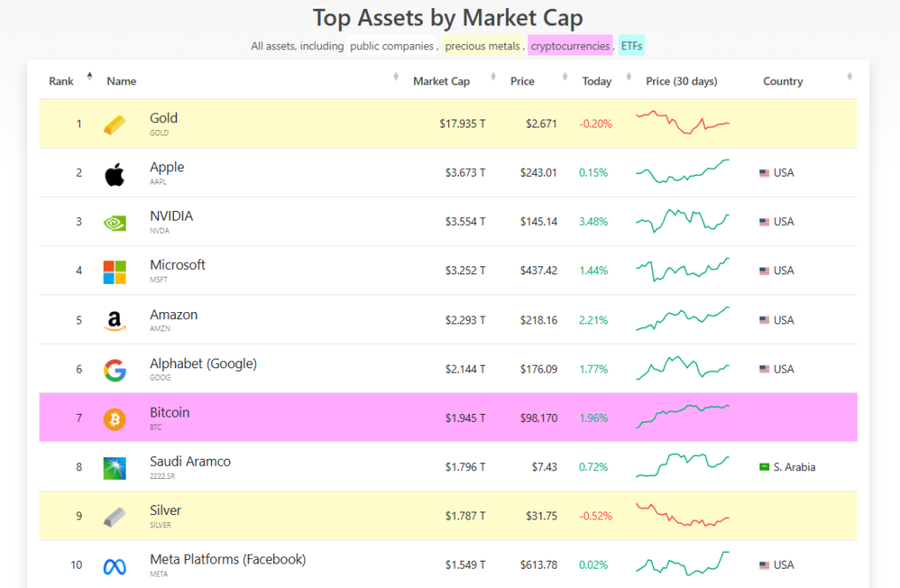
Task: Open the Bitcoin asset link
Action: (x=169, y=412)
